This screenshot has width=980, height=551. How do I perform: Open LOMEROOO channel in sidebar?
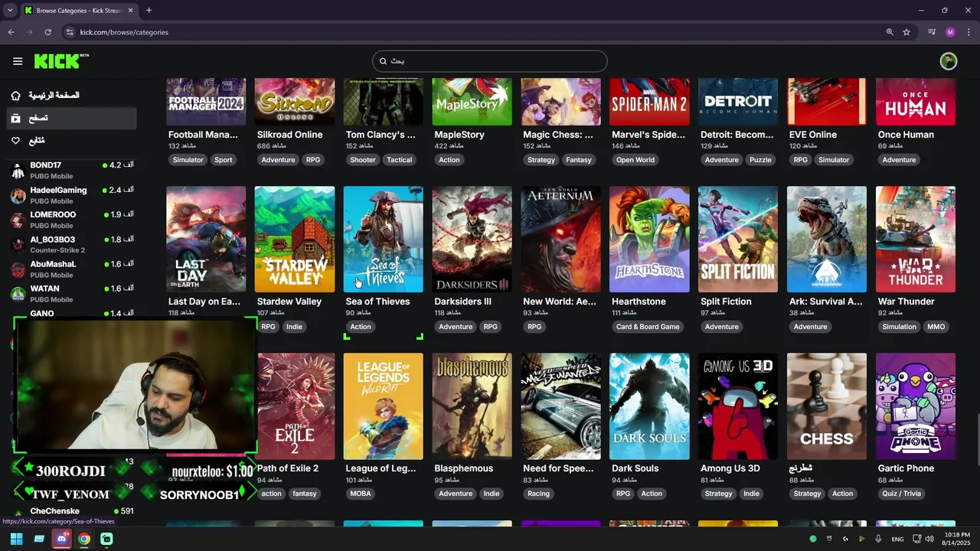tap(73, 220)
